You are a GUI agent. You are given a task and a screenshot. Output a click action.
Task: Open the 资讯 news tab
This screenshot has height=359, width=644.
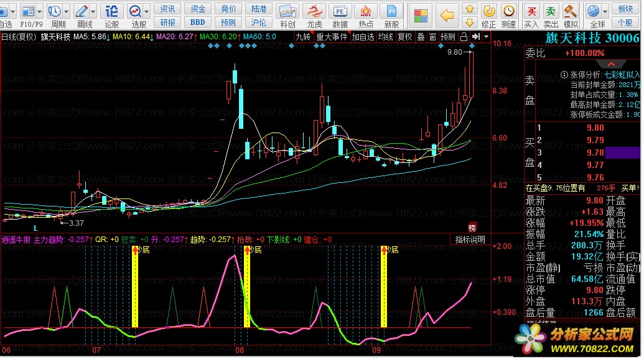167,9
